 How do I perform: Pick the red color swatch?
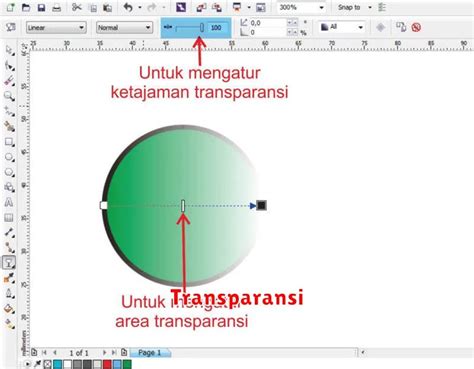click(x=107, y=364)
